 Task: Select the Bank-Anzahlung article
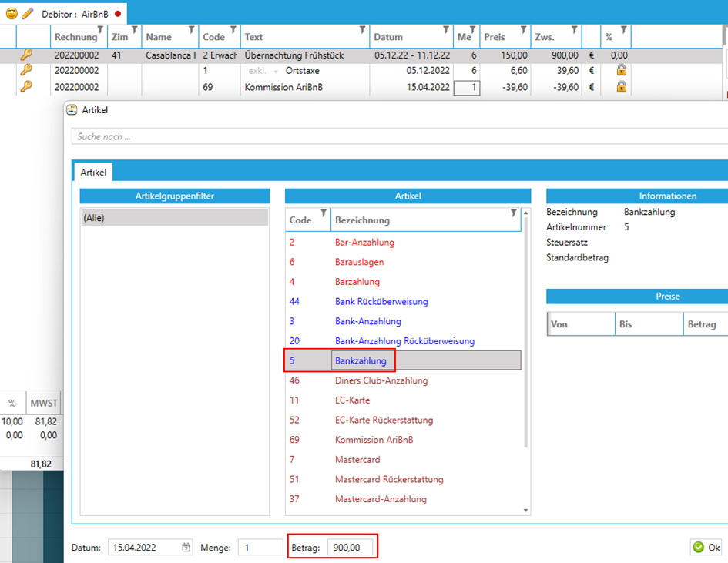[x=367, y=321]
